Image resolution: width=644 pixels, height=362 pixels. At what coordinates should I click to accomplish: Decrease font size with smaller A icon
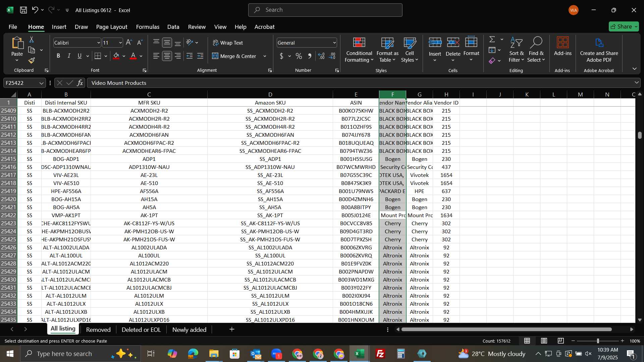point(140,43)
